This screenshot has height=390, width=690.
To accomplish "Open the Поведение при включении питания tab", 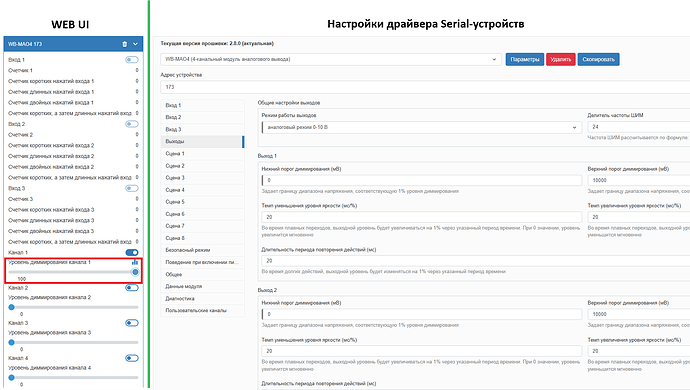I will [x=202, y=262].
